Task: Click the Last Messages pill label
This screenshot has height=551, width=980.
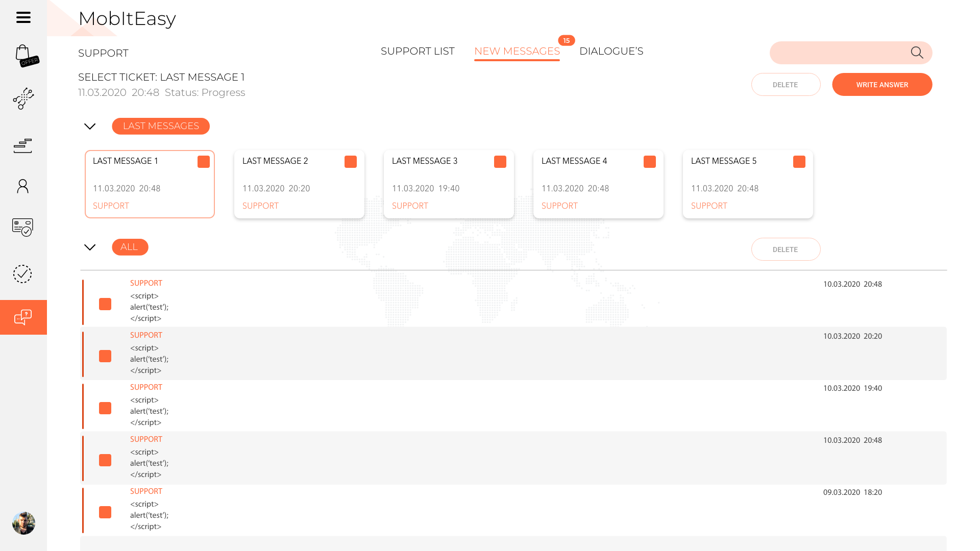Action: pos(161,126)
